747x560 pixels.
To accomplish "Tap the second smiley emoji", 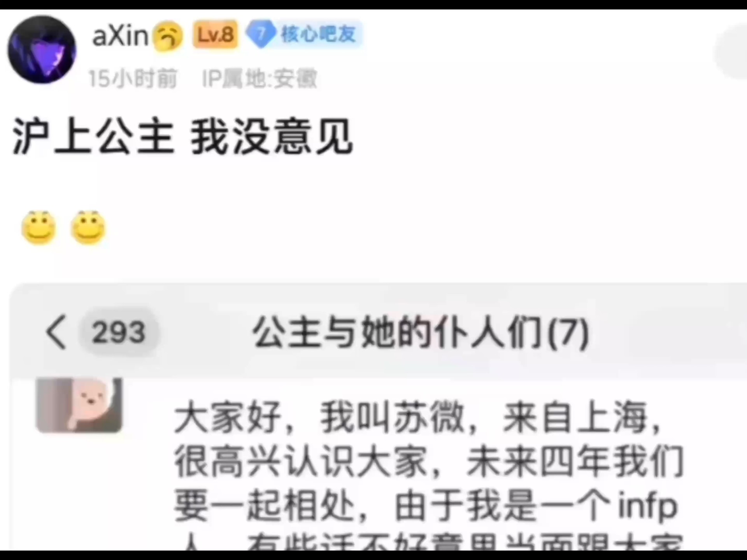I will pyautogui.click(x=88, y=228).
